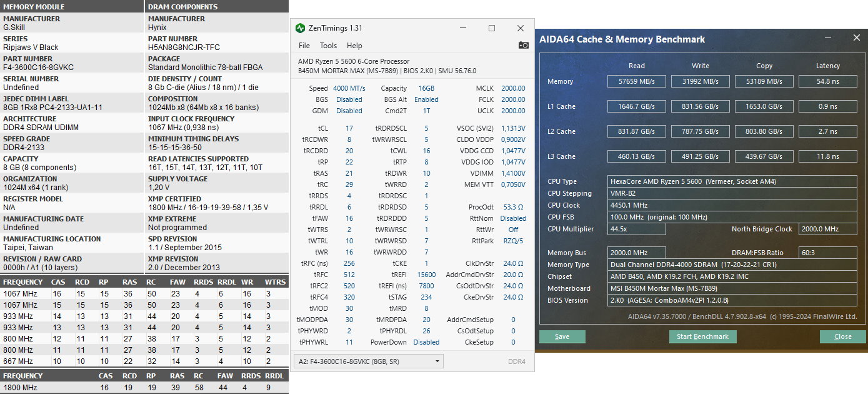Click the tCL value 17

click(349, 128)
